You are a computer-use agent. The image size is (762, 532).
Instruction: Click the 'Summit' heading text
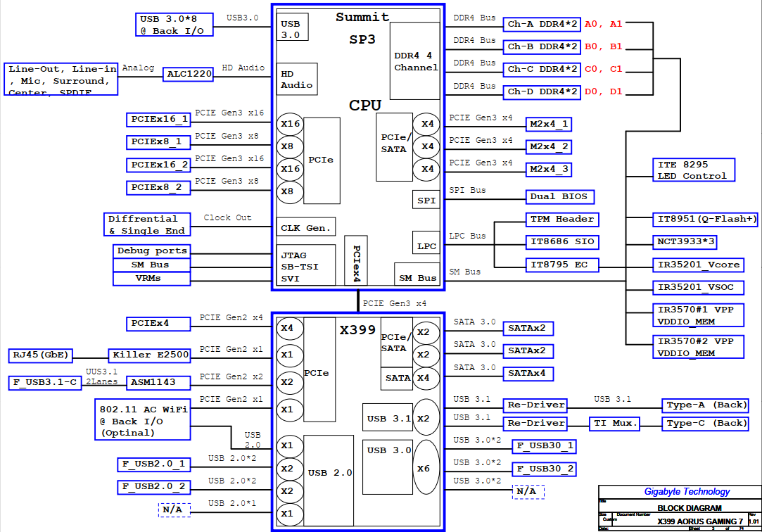coord(362,17)
